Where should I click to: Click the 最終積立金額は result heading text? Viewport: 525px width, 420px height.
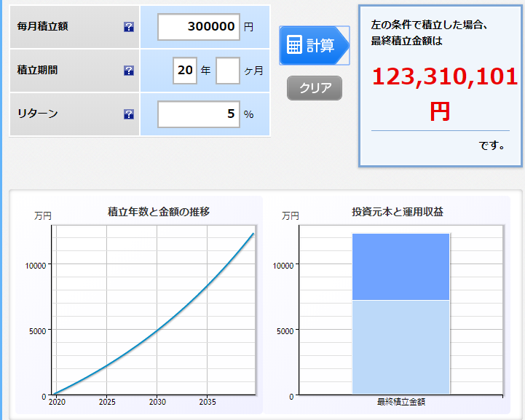[406, 41]
